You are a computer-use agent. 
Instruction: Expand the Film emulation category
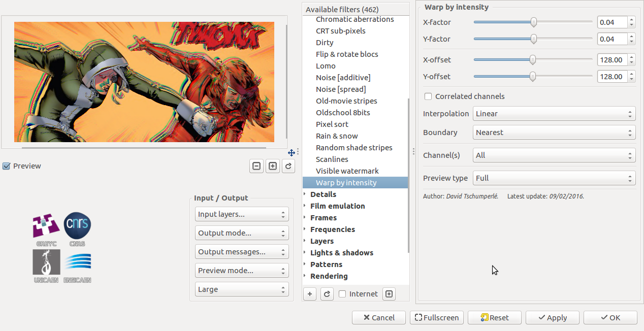(305, 206)
